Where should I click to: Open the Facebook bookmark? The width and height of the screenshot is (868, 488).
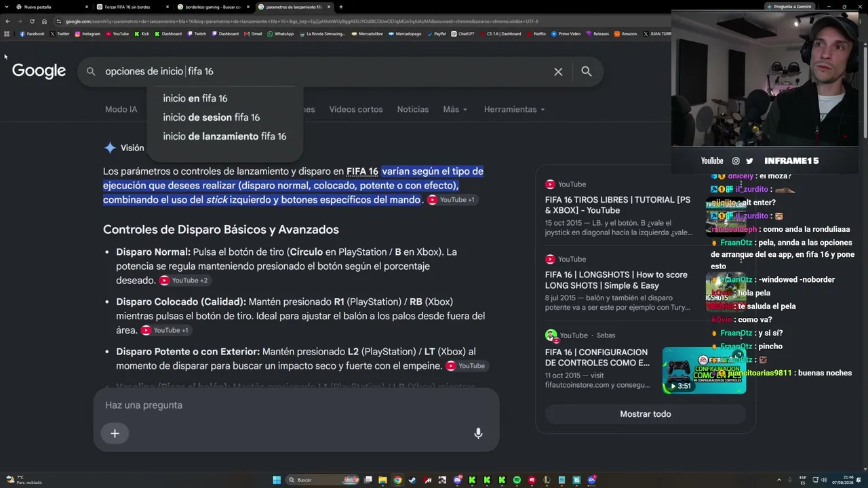click(x=32, y=34)
